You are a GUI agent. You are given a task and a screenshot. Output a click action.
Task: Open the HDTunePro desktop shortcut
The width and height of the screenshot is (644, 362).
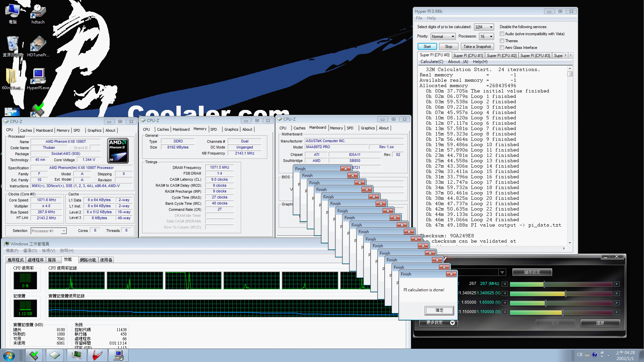pos(38,47)
